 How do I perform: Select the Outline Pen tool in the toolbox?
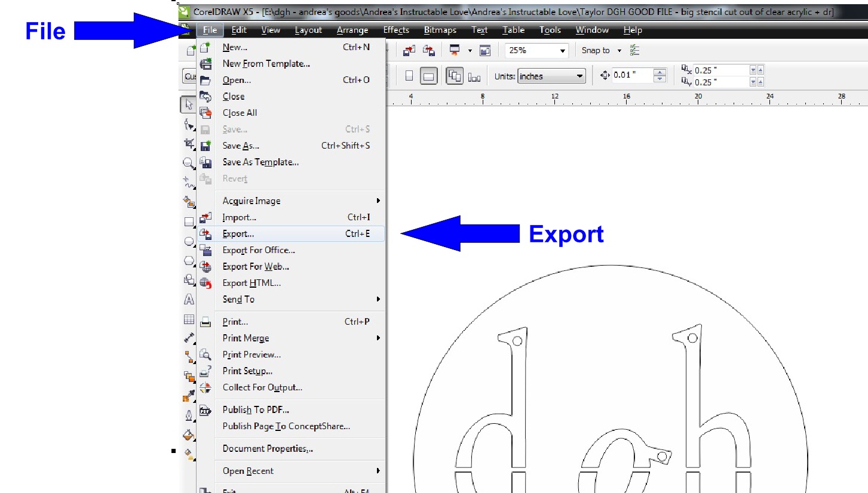pyautogui.click(x=189, y=415)
